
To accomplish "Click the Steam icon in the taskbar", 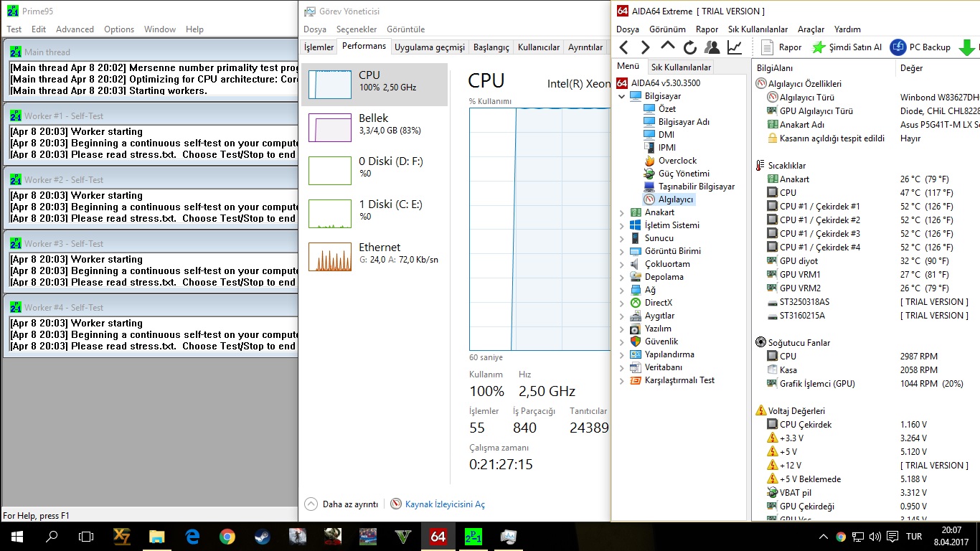I will point(262,536).
